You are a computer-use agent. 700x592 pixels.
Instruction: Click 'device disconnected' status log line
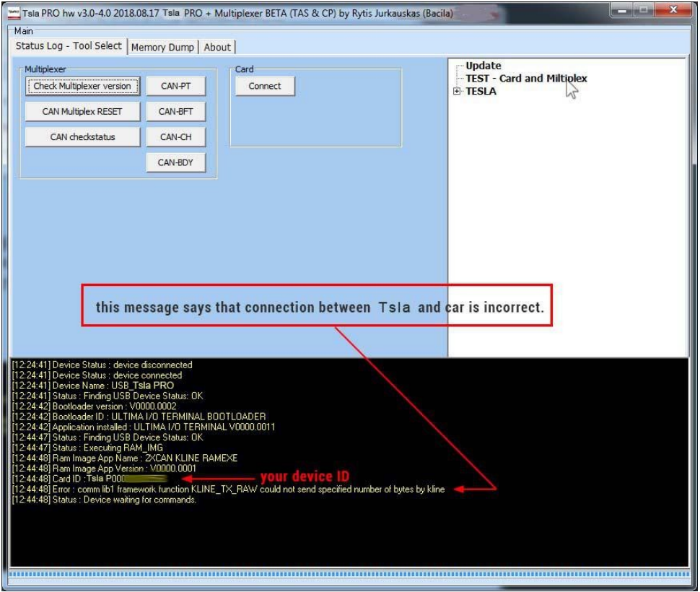click(x=102, y=365)
